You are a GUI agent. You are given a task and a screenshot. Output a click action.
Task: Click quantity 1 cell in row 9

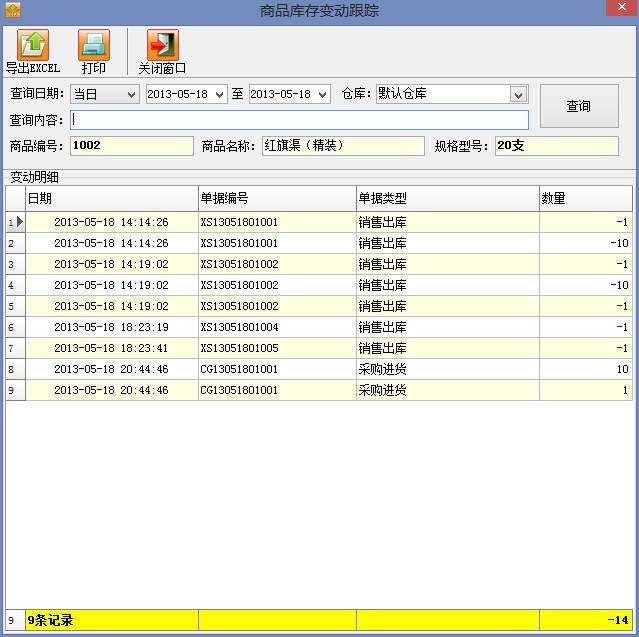point(586,390)
